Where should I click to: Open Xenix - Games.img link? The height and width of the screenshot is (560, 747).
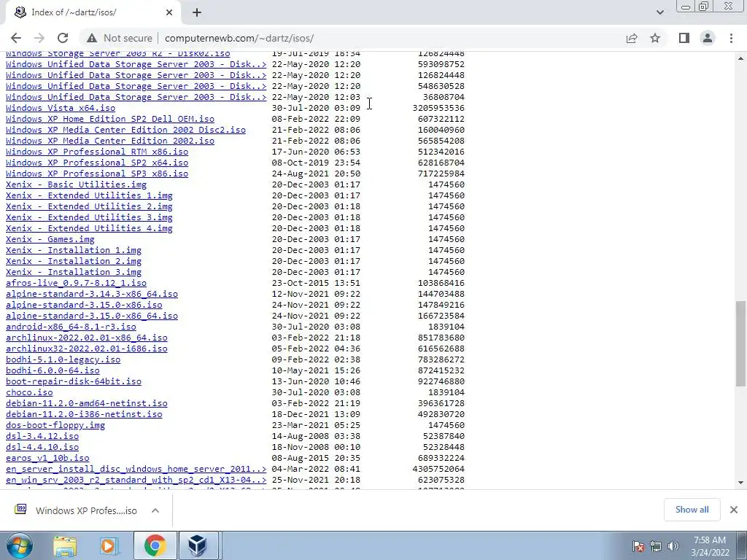point(50,239)
